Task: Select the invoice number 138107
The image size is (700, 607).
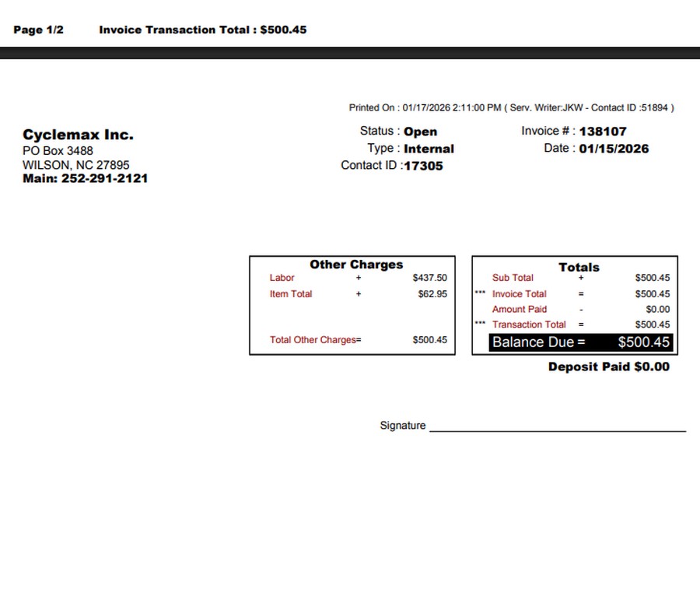Action: click(603, 132)
